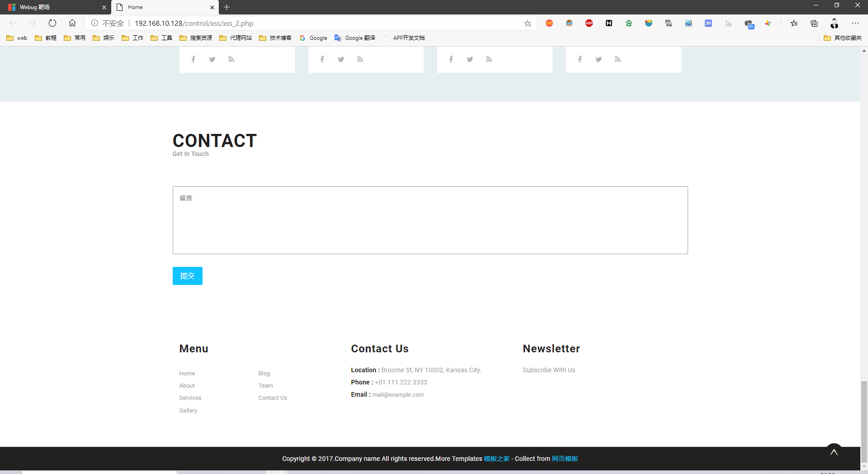Click the first card's Facebook icon
Image resolution: width=868 pixels, height=474 pixels.
coord(193,59)
